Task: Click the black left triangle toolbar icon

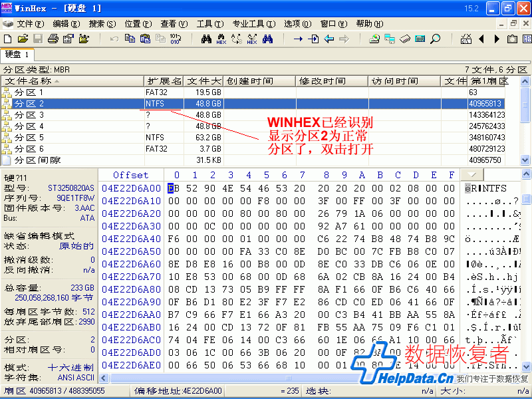Action: [481, 39]
